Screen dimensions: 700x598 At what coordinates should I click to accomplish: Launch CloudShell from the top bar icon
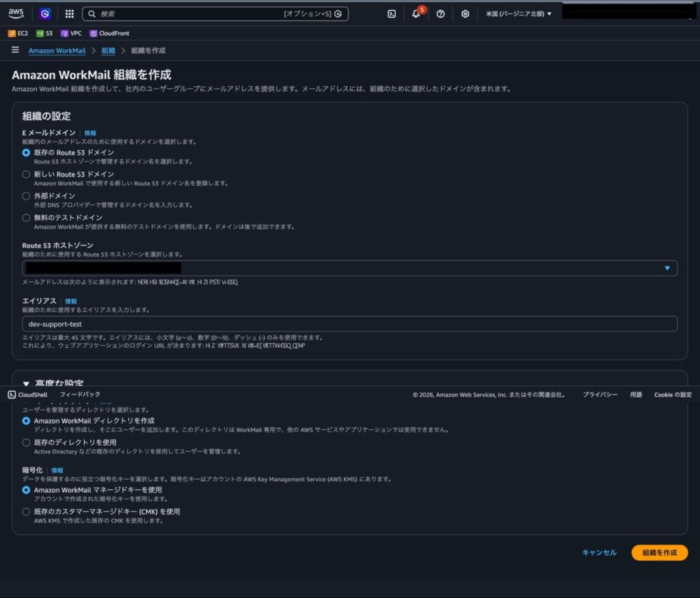(392, 14)
